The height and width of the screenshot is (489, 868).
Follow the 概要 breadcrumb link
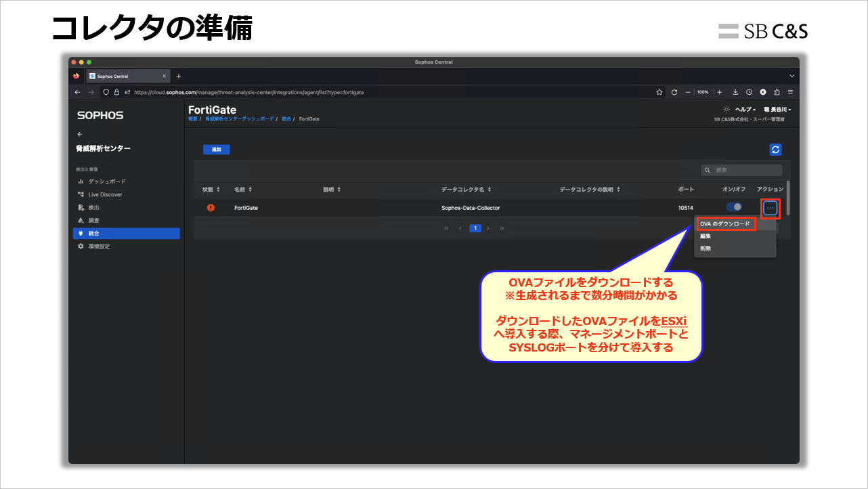193,119
